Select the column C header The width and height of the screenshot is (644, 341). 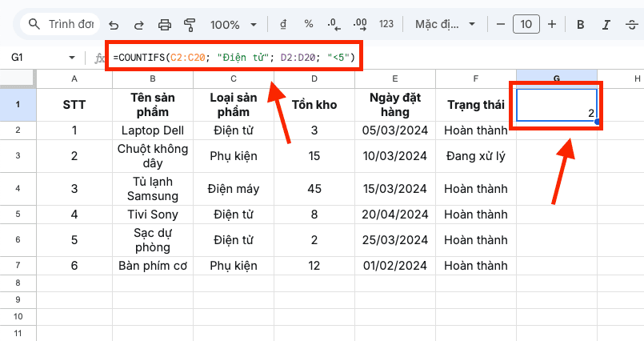point(234,78)
